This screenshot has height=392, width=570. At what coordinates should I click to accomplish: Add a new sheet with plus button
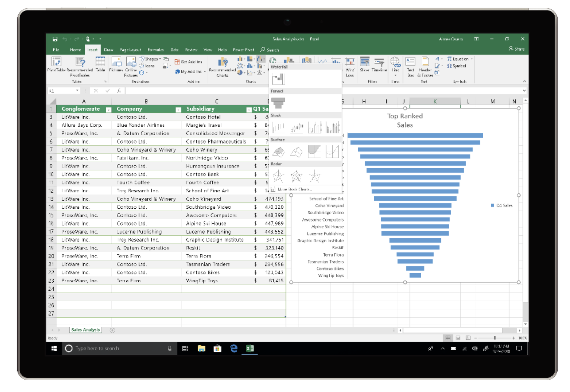point(112,330)
